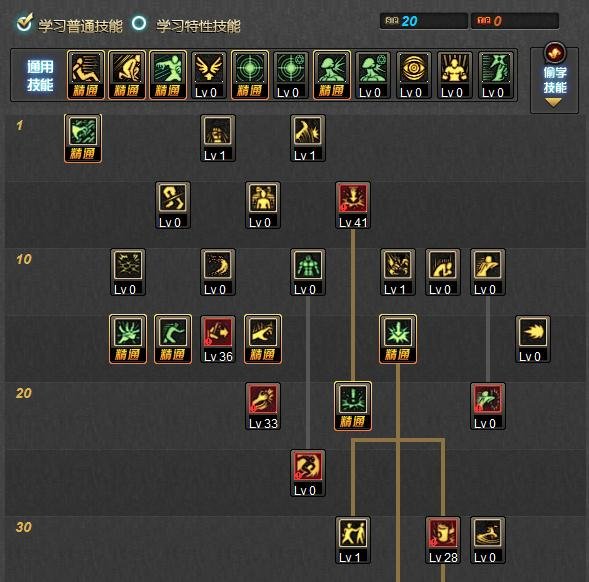Open the 通用技能 category label
The image size is (589, 582).
pyautogui.click(x=40, y=76)
